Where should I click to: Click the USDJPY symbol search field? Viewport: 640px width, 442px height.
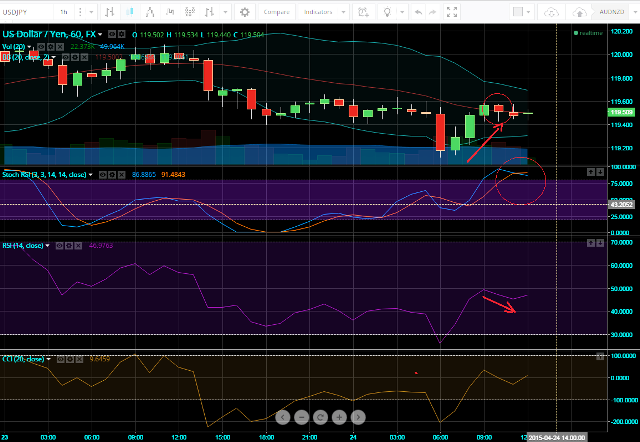click(x=27, y=12)
